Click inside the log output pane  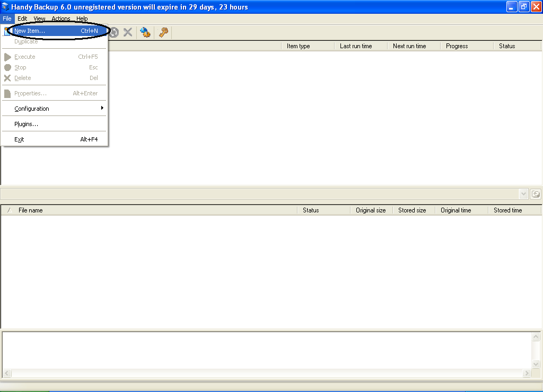coord(267,350)
